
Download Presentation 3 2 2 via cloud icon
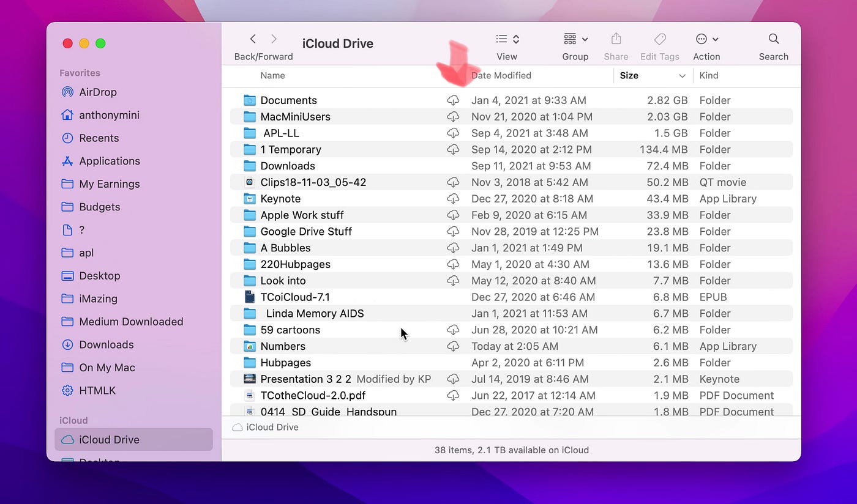pyautogui.click(x=453, y=379)
